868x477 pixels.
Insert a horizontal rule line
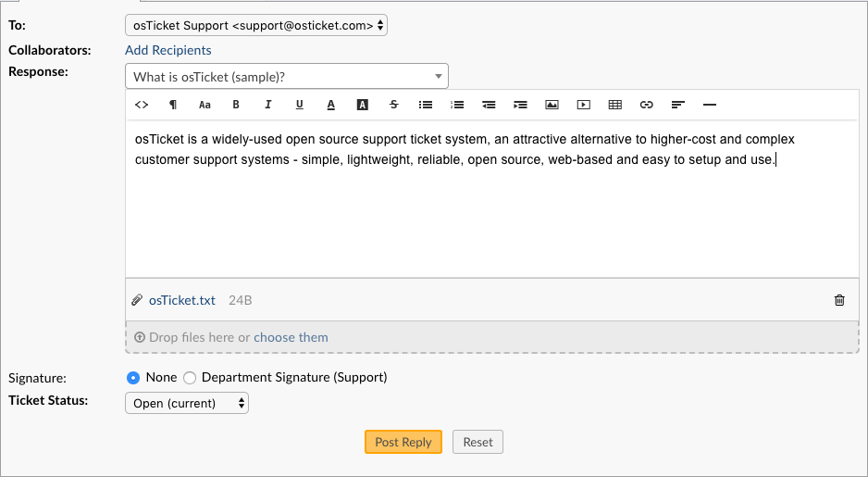(x=710, y=105)
